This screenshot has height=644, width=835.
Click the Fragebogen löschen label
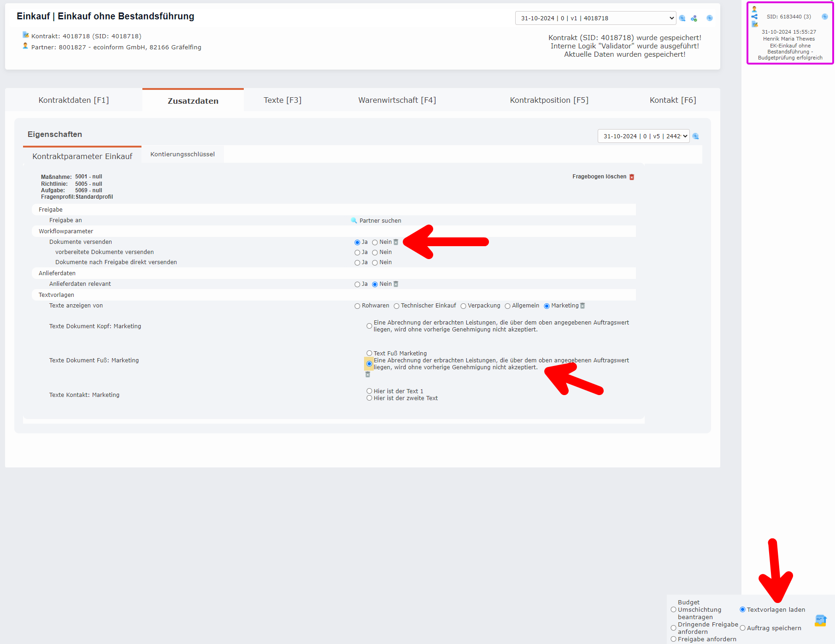(x=599, y=177)
